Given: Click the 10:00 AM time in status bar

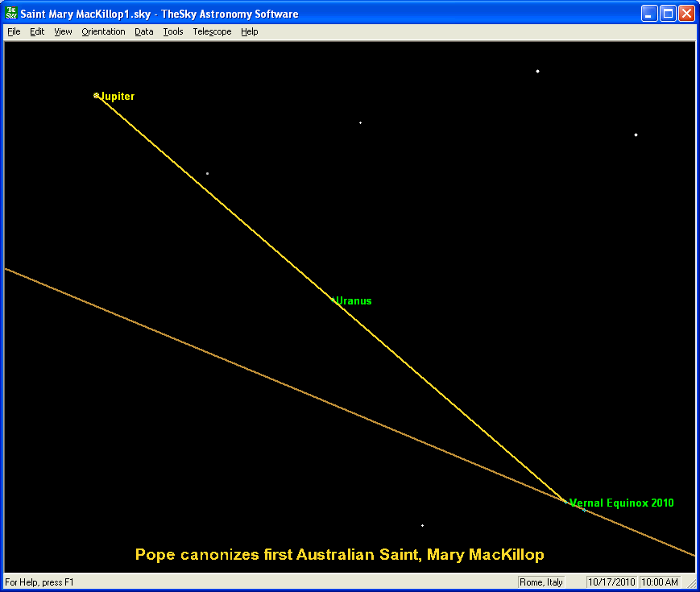Looking at the screenshot, I should (660, 582).
